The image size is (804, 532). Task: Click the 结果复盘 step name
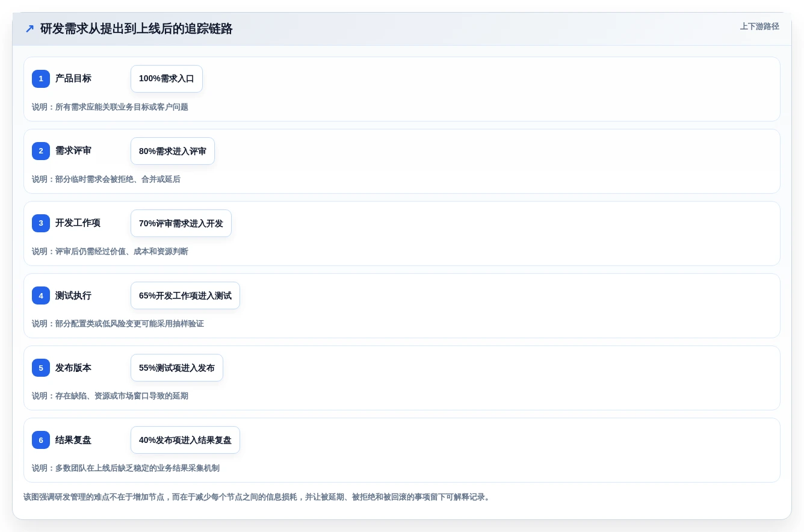(x=73, y=440)
